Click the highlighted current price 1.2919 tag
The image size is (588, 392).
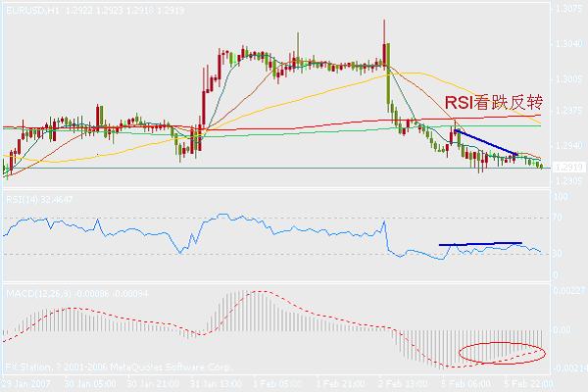point(568,168)
